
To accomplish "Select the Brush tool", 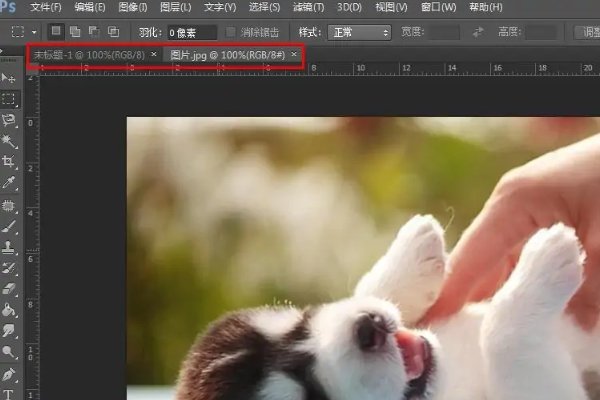I will [8, 227].
